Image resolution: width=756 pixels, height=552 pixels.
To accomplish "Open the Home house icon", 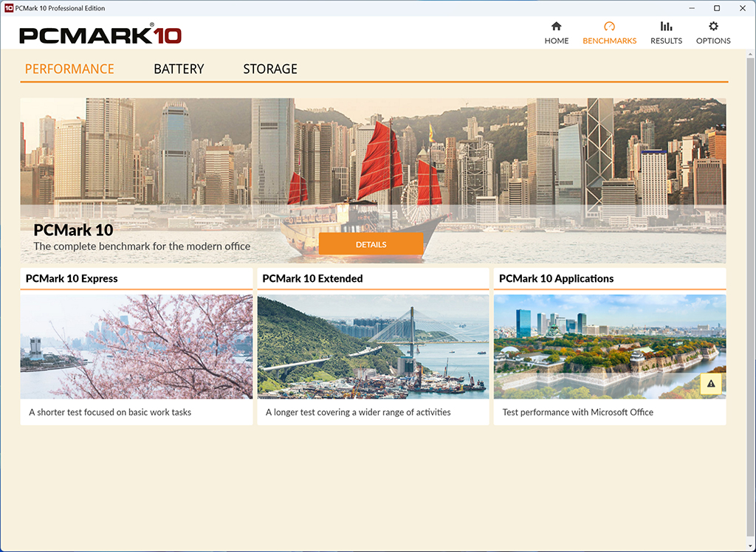I will [557, 26].
